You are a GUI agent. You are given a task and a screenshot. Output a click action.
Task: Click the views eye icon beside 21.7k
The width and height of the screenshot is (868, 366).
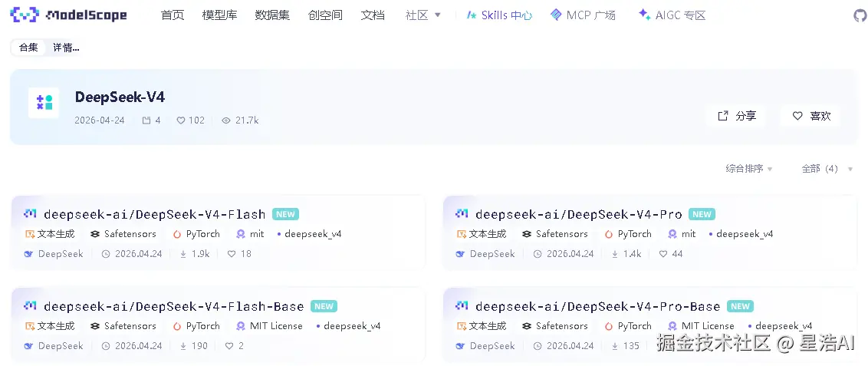coord(226,120)
